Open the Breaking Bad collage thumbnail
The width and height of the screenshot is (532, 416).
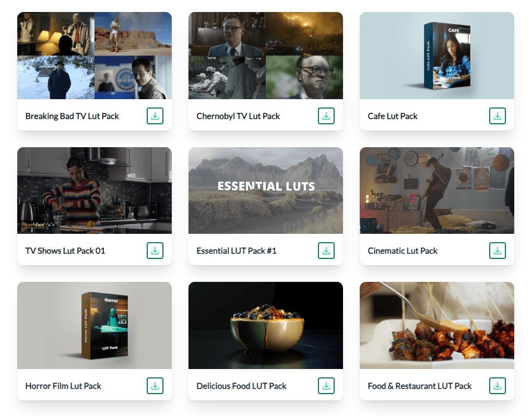(94, 56)
